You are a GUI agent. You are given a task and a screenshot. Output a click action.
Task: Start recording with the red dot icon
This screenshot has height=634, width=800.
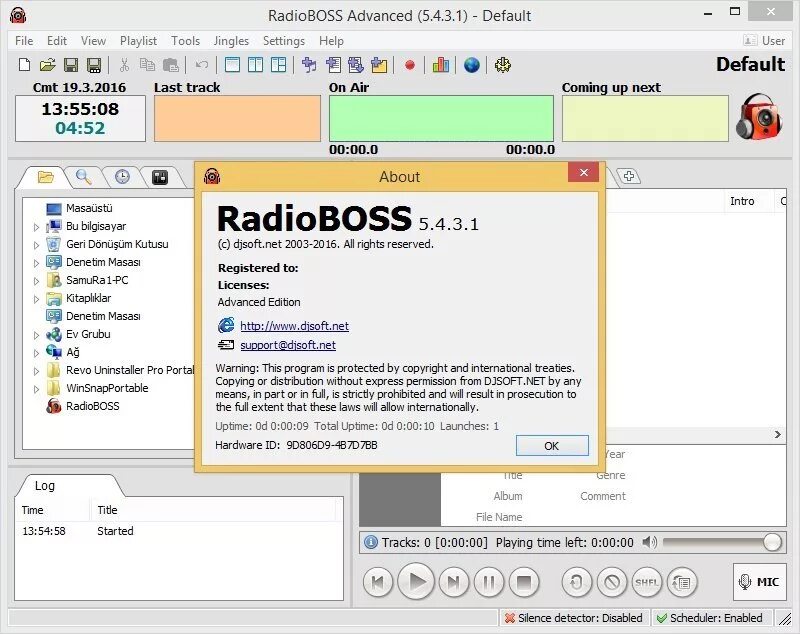tap(410, 65)
